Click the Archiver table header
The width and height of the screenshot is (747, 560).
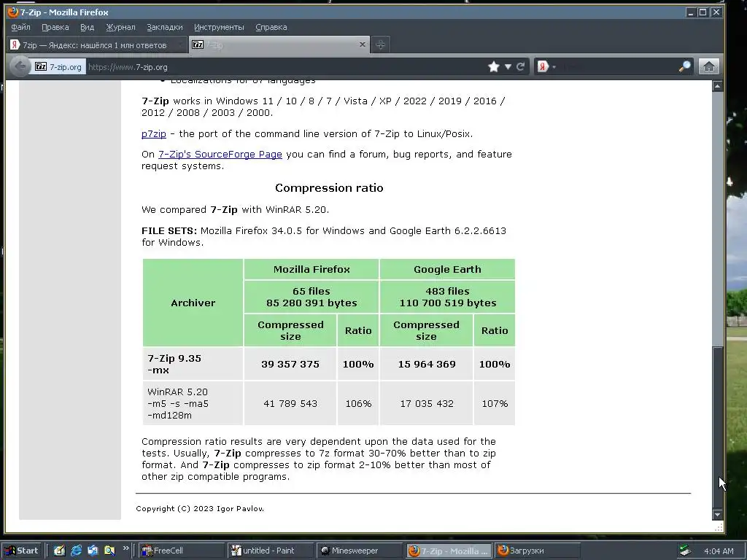pyautogui.click(x=193, y=303)
